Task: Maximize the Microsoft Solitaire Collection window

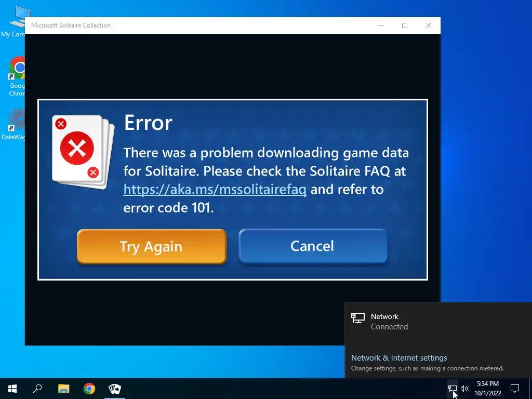Action: click(405, 25)
